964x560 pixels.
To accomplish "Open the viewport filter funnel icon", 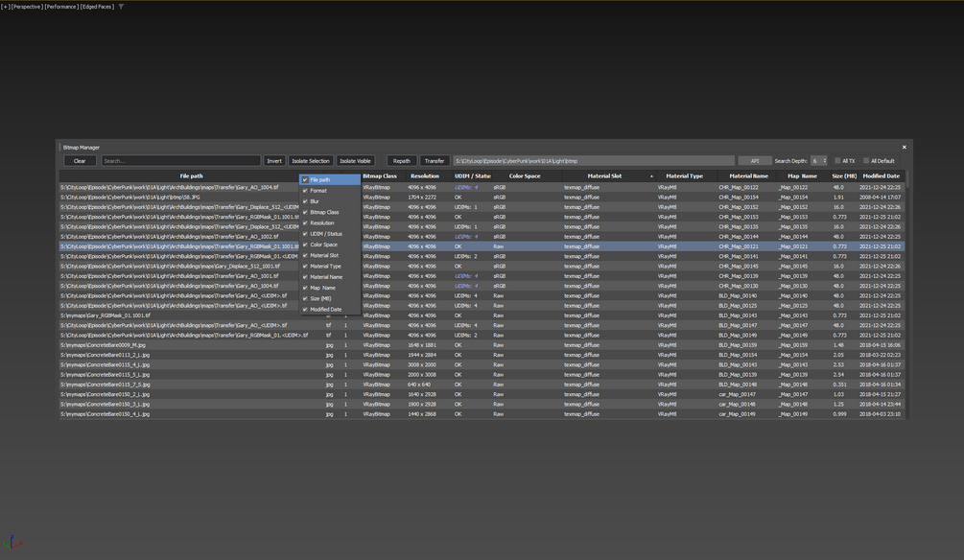I will (x=121, y=7).
